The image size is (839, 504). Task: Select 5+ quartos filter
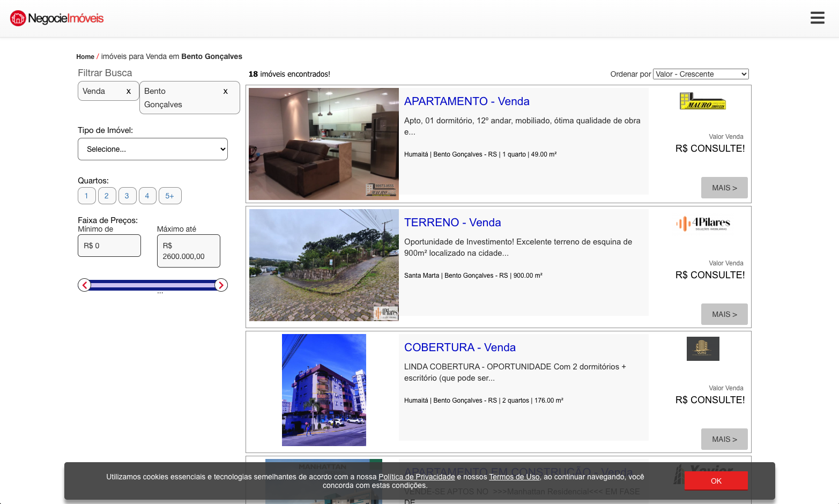(x=169, y=196)
